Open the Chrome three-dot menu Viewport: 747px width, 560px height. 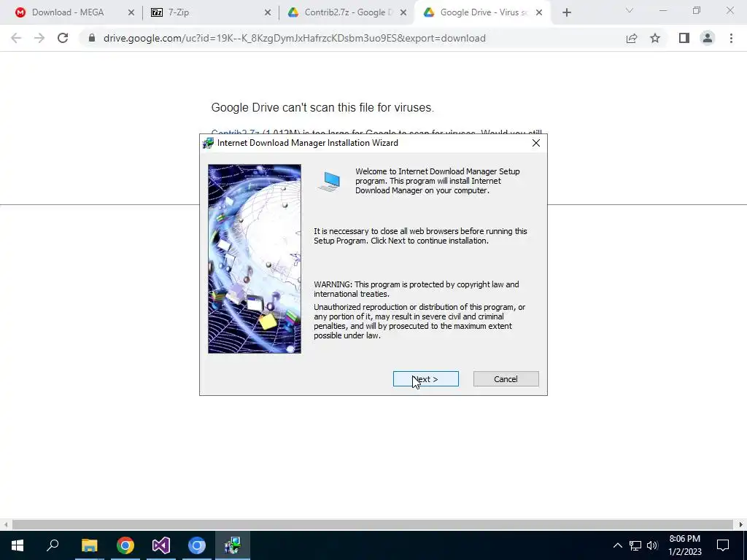(x=731, y=38)
